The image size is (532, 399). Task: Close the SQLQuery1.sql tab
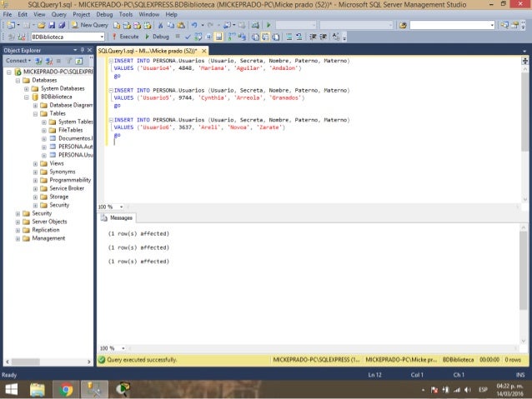click(204, 51)
